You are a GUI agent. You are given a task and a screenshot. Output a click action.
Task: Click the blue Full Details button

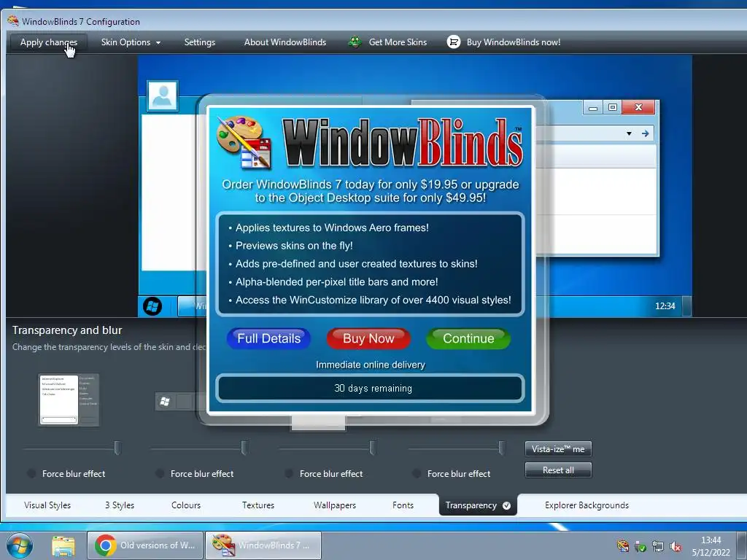coord(268,338)
